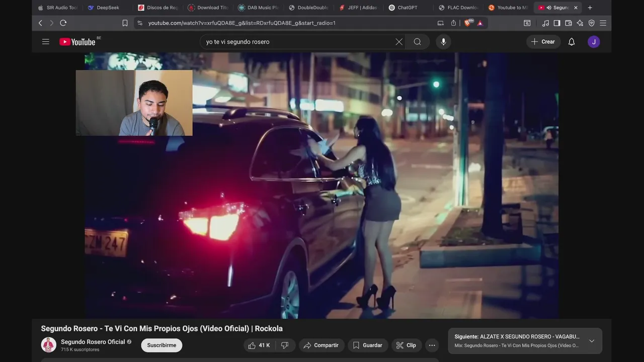Viewport: 644px width, 362px height.
Task: Switch to the Download Tito tab
Action: [208, 8]
